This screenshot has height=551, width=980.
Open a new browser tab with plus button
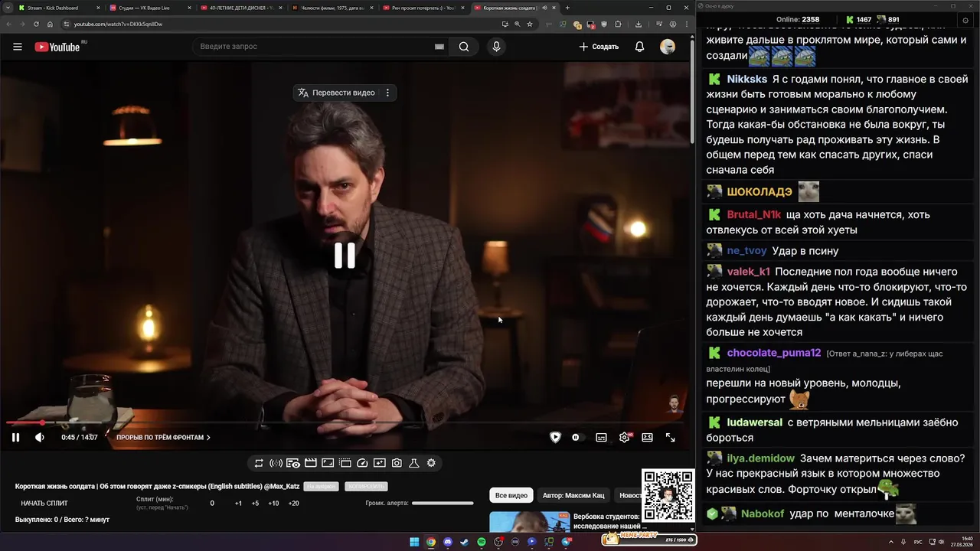(x=567, y=8)
